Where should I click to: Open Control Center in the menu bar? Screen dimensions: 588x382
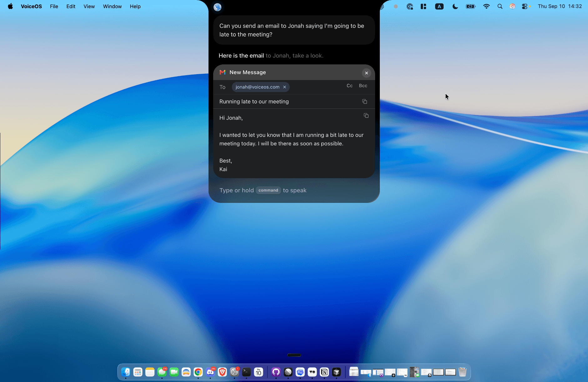click(x=525, y=6)
